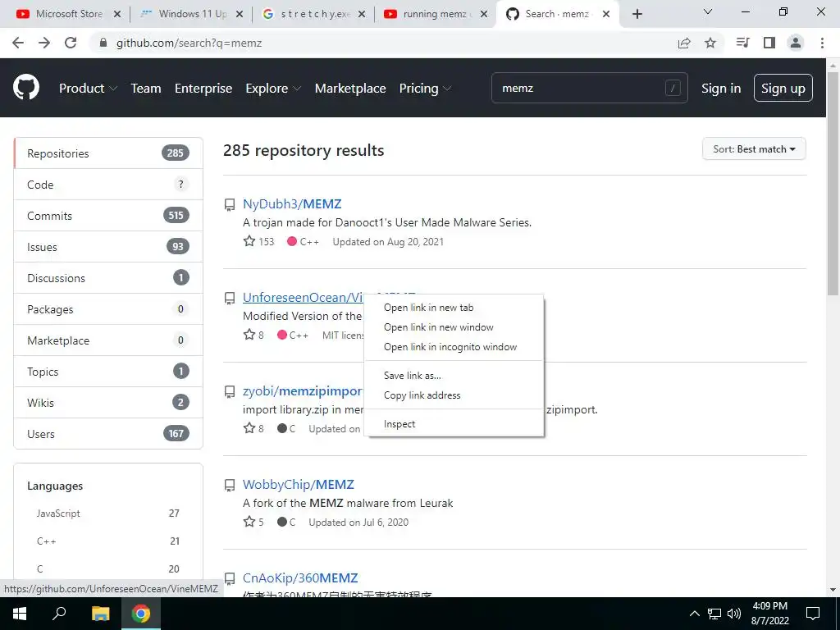Click star icon for NyDubh3/MEMZ repo
The width and height of the screenshot is (840, 630).
click(249, 241)
